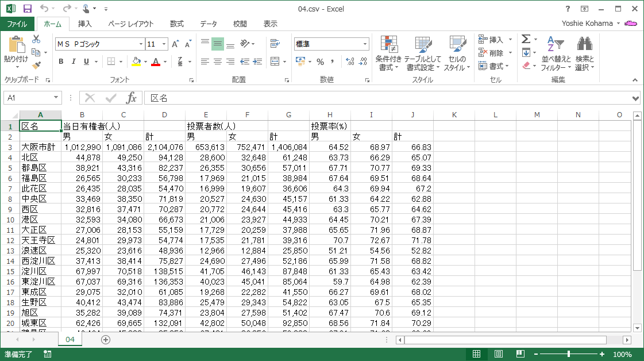Customize Quick Access Toolbar dropdown
Screen dimensions: 644x361
click(106, 9)
